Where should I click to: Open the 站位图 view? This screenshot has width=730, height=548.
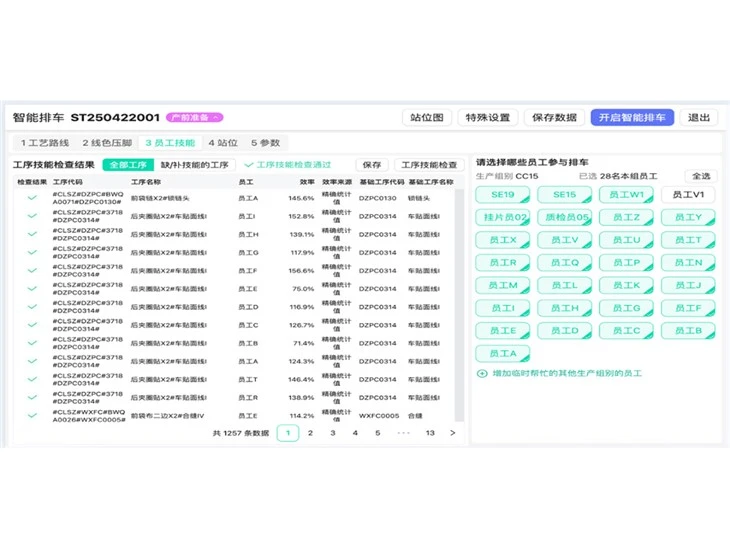click(426, 117)
